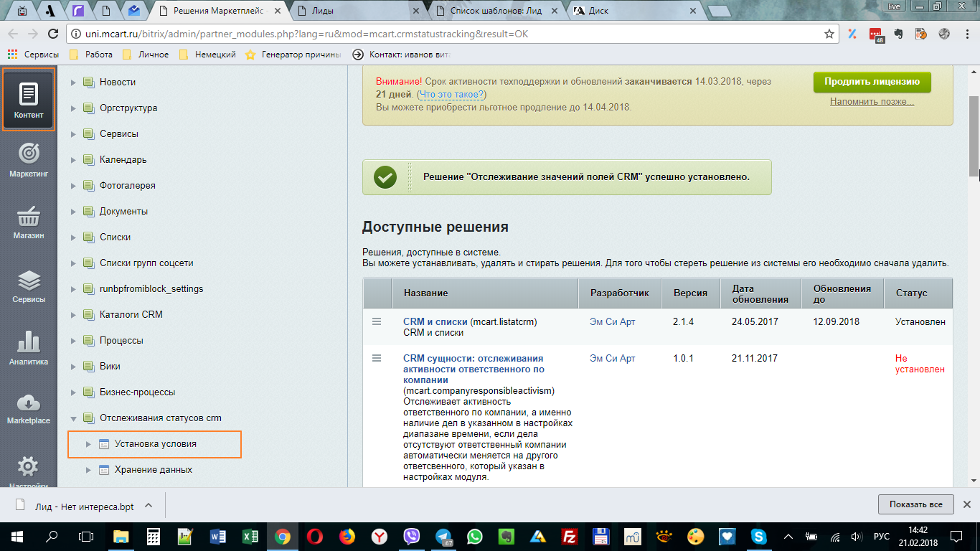The width and height of the screenshot is (980, 551).
Task: Open Firefox from the taskbar
Action: (x=347, y=536)
